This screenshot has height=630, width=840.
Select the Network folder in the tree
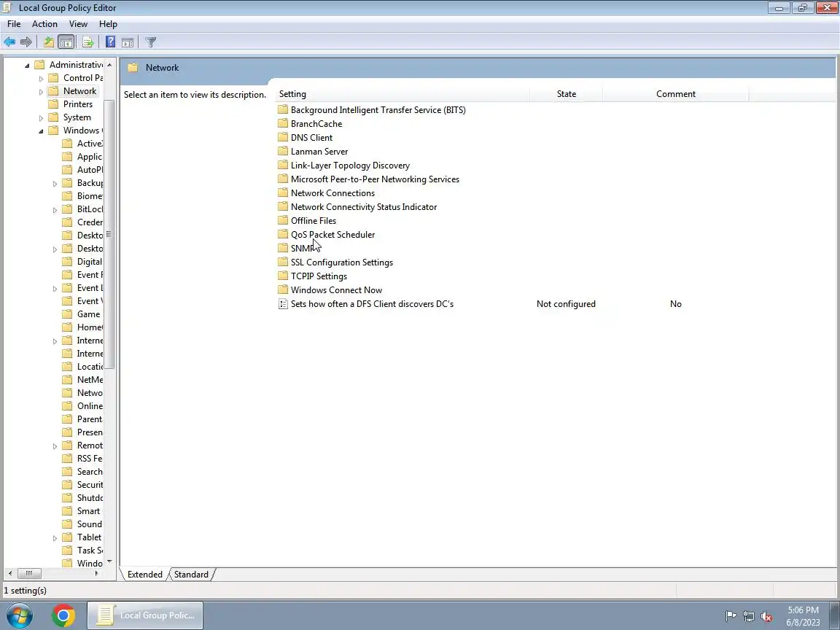tap(79, 91)
